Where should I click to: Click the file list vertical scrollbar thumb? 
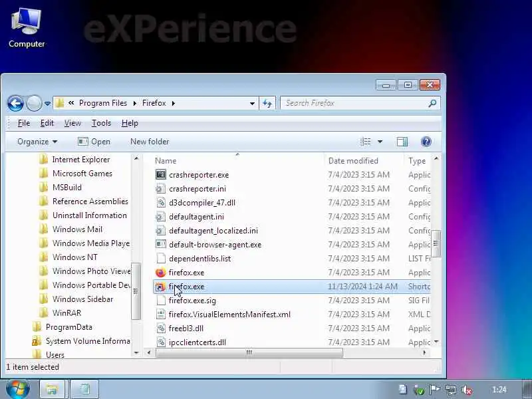tap(436, 243)
